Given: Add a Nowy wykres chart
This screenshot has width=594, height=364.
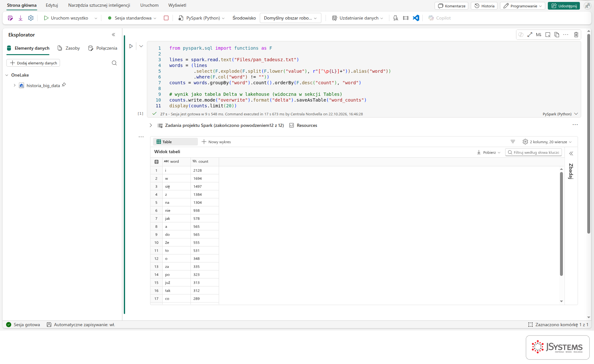Looking at the screenshot, I should pos(216,142).
